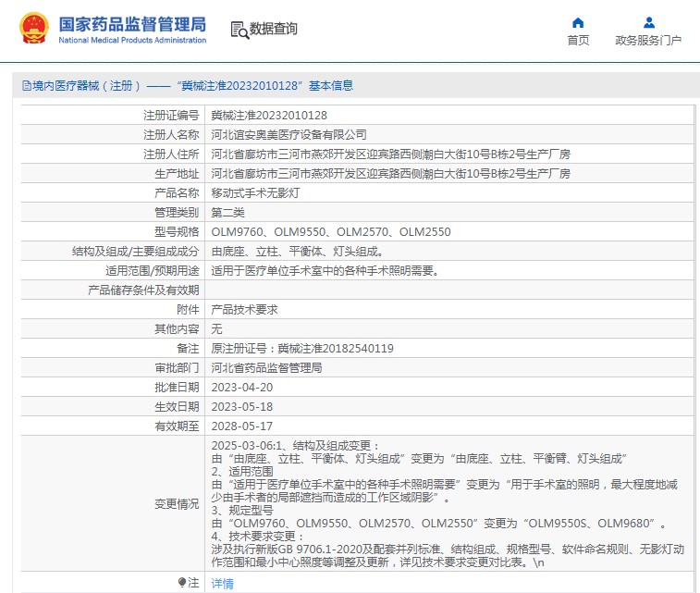
Task: Click the 注册人名称 row label
Action: (x=171, y=135)
